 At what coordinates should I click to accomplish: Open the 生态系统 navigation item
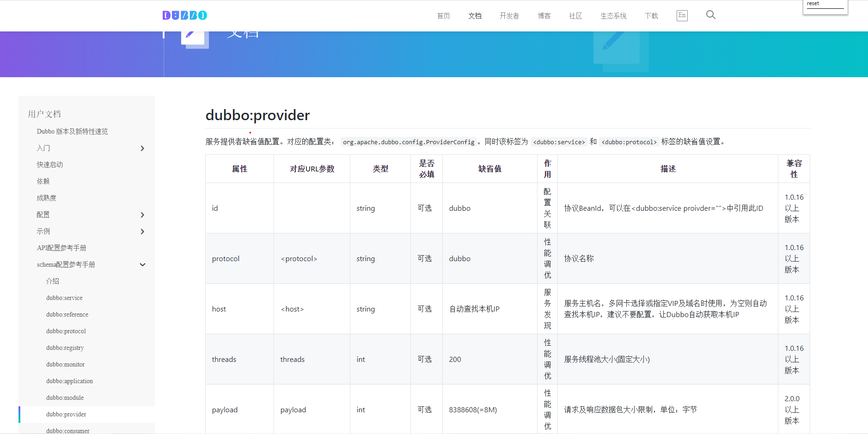coord(613,16)
